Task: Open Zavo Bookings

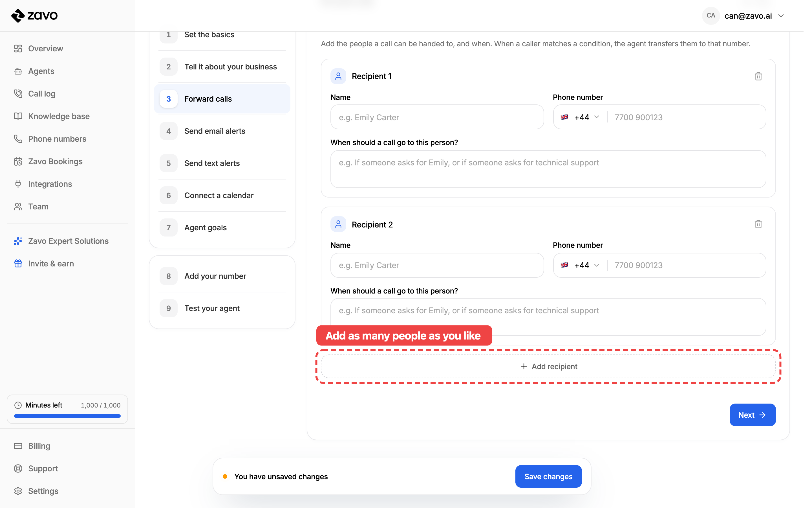Action: point(55,161)
